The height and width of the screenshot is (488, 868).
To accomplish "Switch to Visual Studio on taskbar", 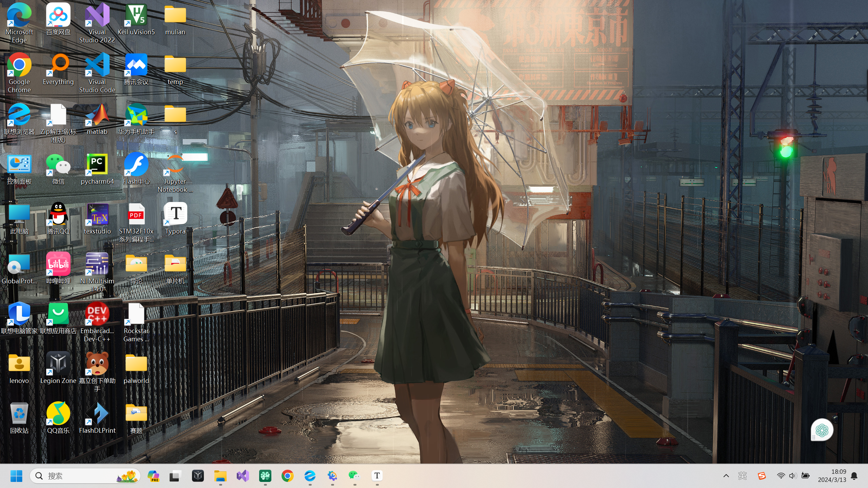I will pos(243,476).
